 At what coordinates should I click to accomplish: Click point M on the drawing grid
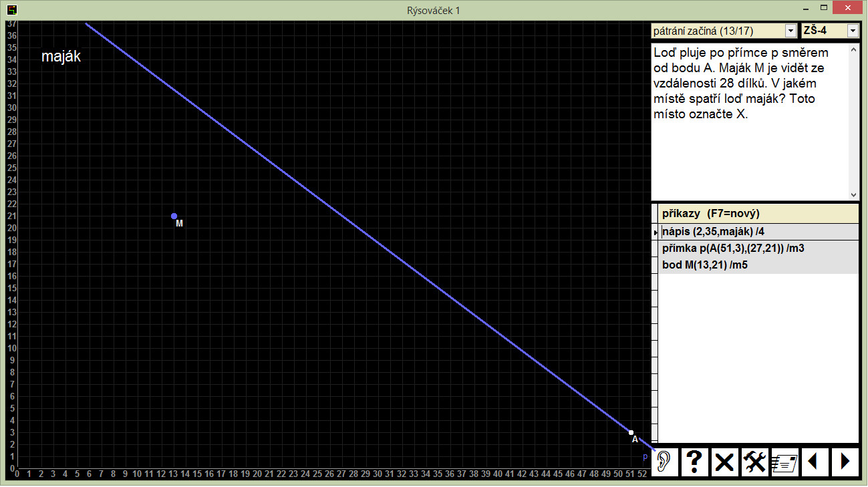pyautogui.click(x=174, y=216)
